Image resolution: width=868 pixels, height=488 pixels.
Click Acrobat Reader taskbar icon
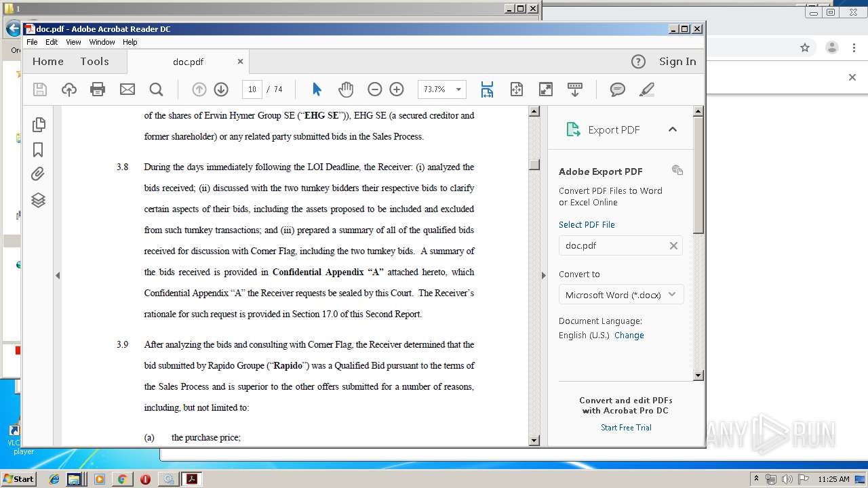192,479
